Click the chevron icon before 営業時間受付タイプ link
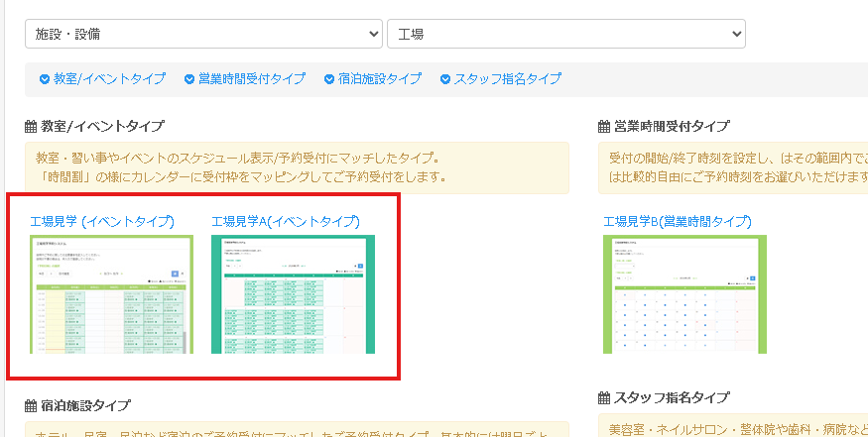 [189, 79]
